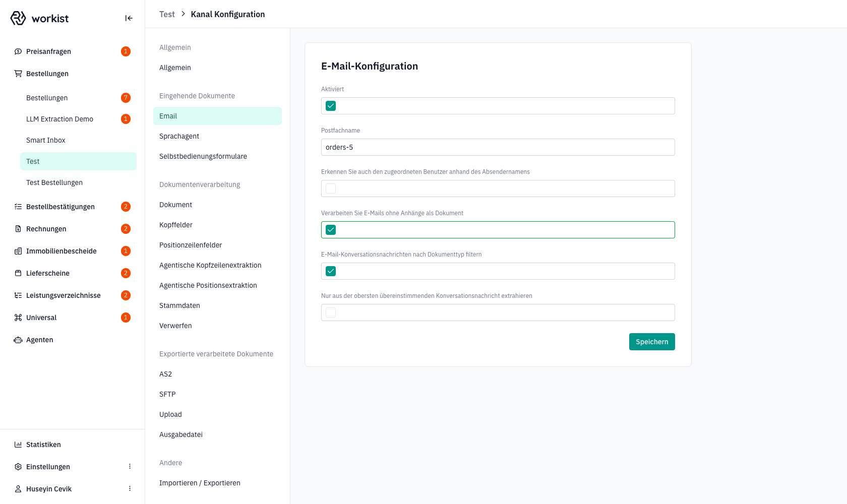Screen dimensions: 847x504
Task: Click the badge on LLM Extraction Demo
Action: [x=126, y=119]
